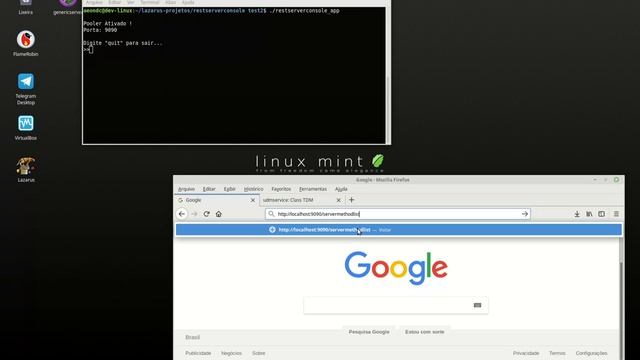Open Firefox hamburger menu
The image size is (640, 360).
[616, 214]
